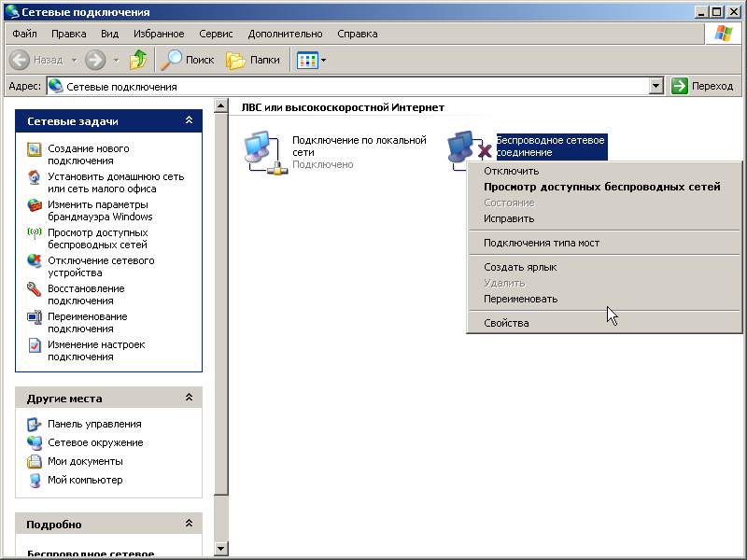Open Панель управления link
The image size is (747, 560).
[x=94, y=424]
